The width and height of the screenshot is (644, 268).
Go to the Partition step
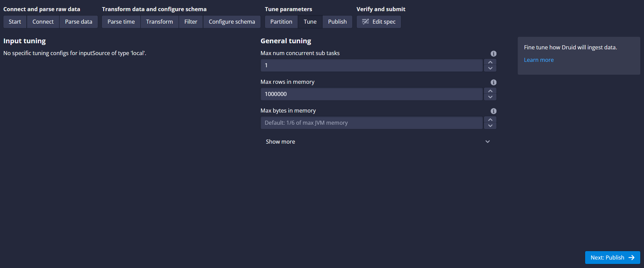[281, 22]
